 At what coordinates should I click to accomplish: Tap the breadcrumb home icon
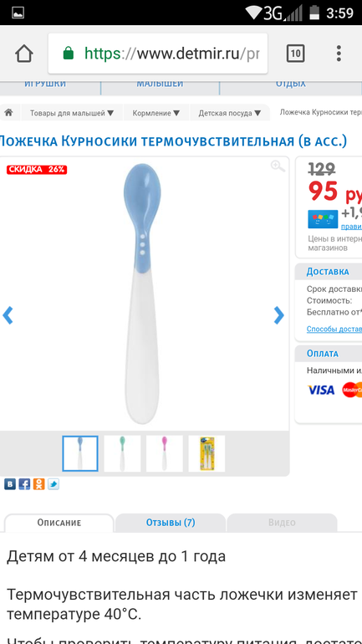(8, 113)
